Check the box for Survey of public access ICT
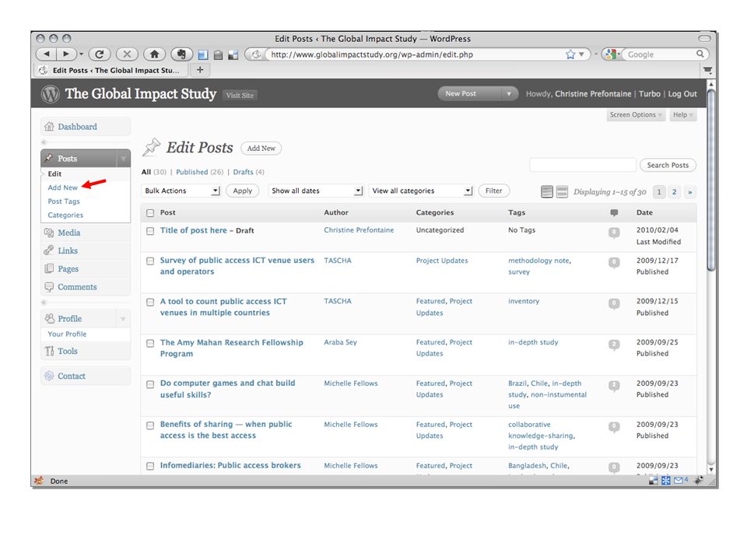 click(150, 261)
